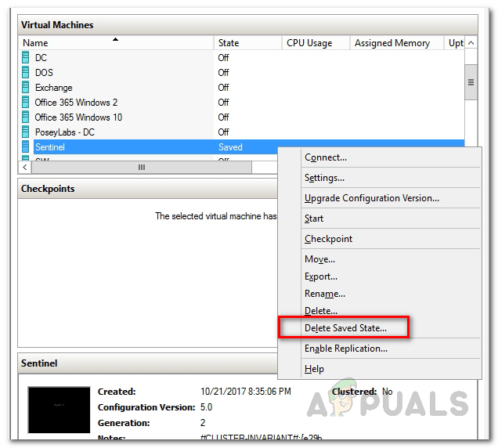Click the Office 365 Windows 10 VM icon
Image resolution: width=498 pixels, height=448 pixels.
26,117
